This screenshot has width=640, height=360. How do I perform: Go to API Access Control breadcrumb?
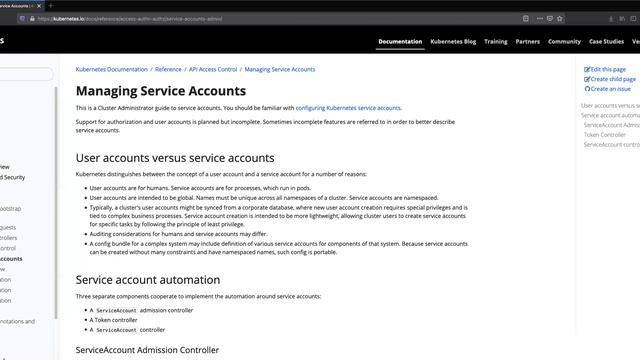click(213, 69)
